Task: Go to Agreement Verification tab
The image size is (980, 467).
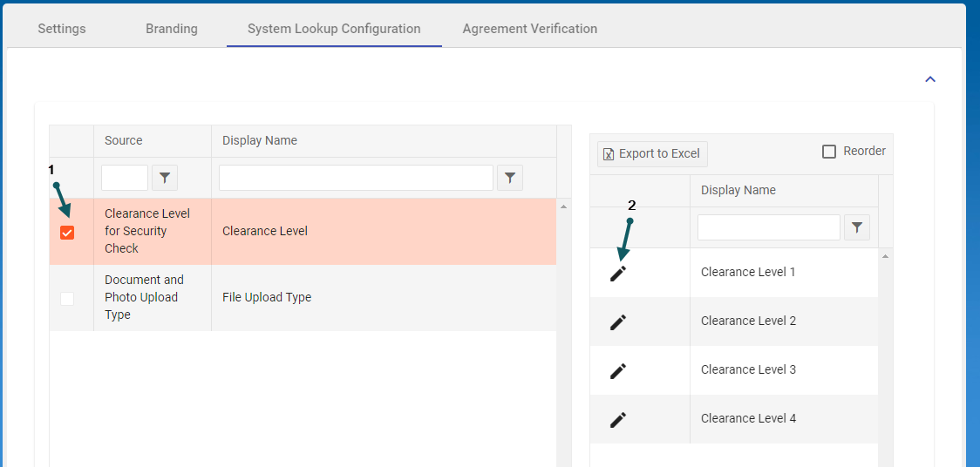Action: pos(530,29)
